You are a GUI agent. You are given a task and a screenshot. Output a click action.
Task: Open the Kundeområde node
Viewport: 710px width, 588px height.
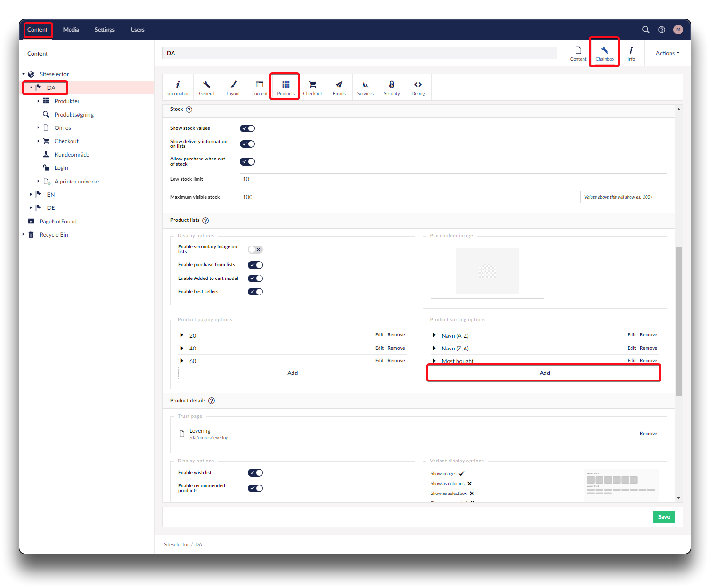point(71,155)
